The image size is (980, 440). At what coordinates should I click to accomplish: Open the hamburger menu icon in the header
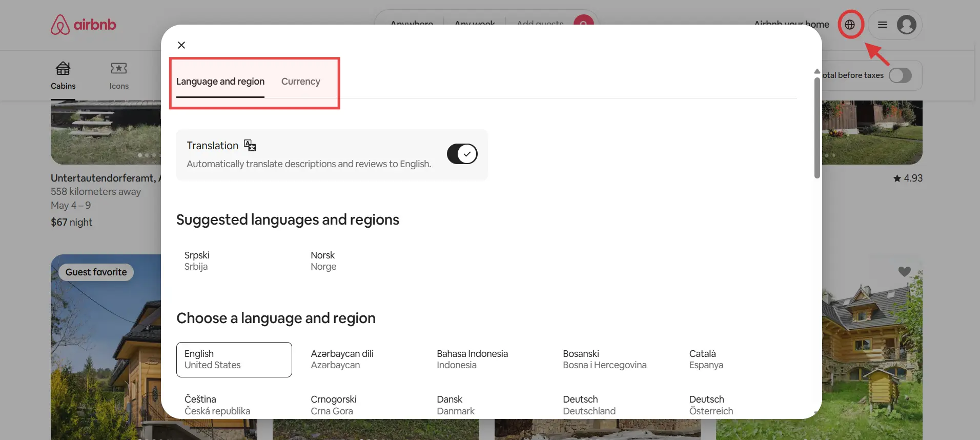coord(882,25)
